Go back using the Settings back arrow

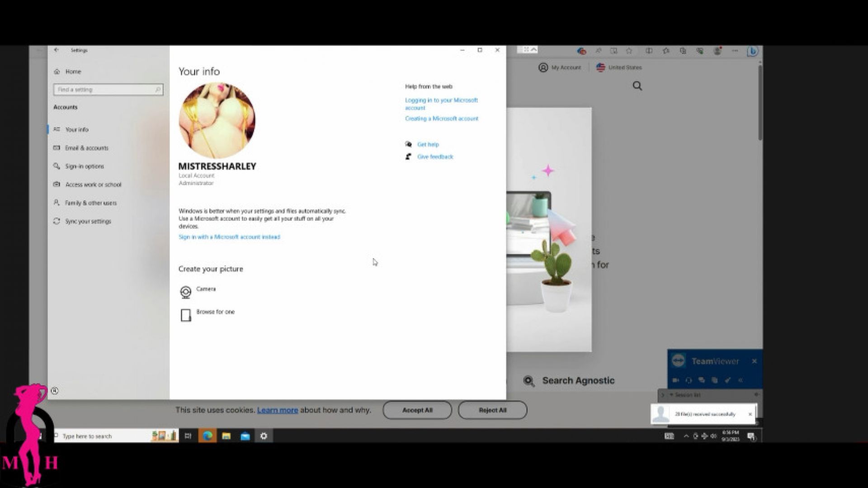[57, 50]
